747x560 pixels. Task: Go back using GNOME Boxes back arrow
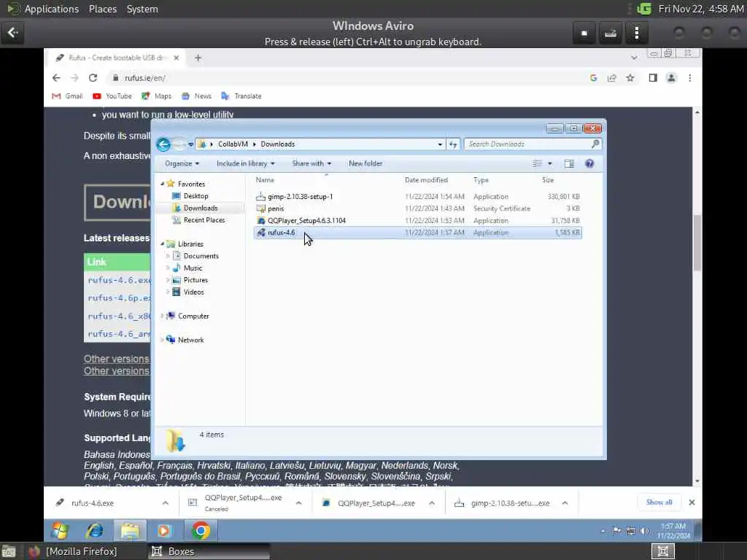click(x=12, y=32)
